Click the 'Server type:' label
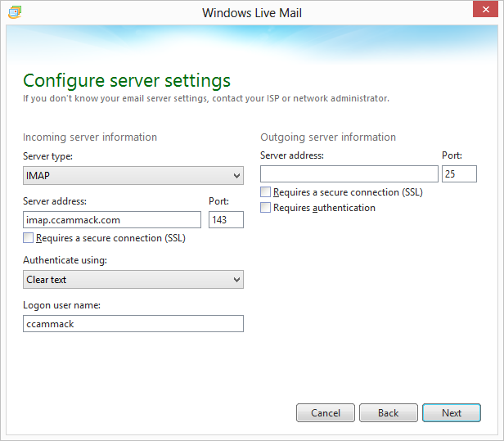Screen dimensions: 504x441 coord(48,156)
